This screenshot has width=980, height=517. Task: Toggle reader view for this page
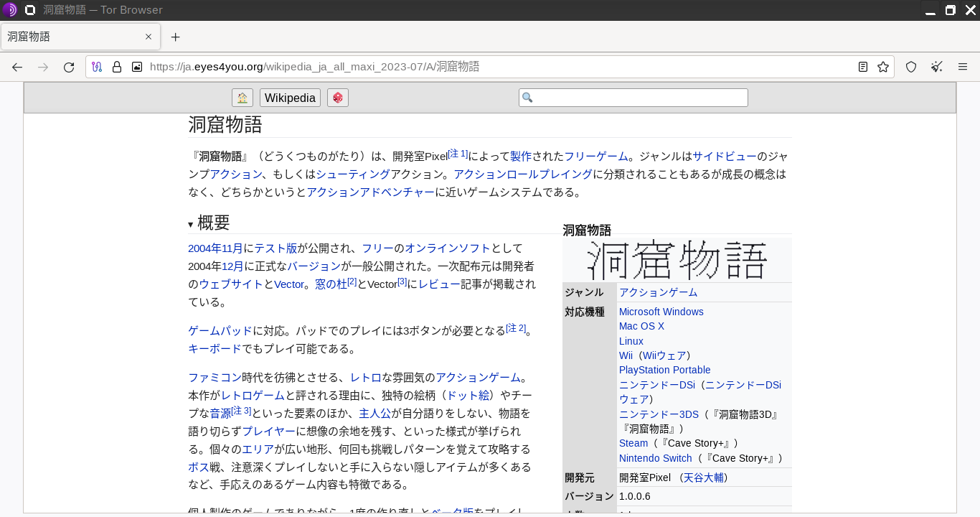click(863, 67)
